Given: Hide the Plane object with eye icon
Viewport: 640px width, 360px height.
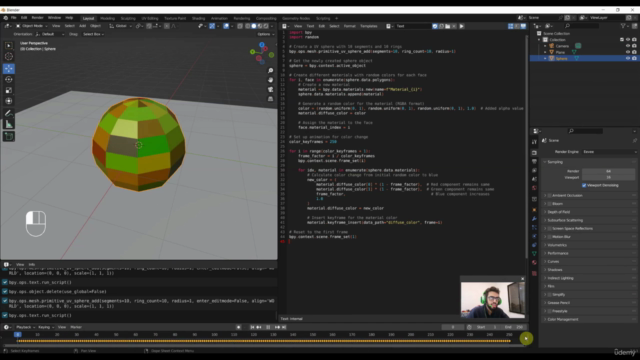Looking at the screenshot, I should (628, 52).
